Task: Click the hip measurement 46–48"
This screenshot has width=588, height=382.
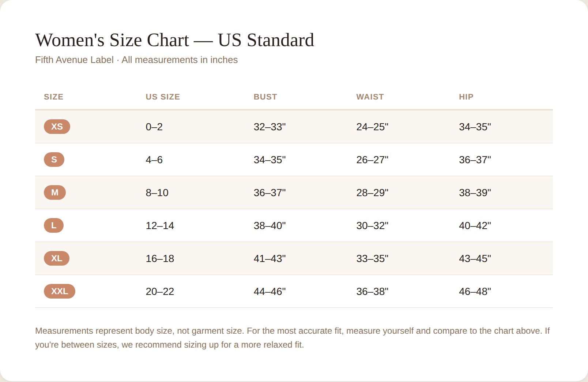Action: pyautogui.click(x=475, y=292)
